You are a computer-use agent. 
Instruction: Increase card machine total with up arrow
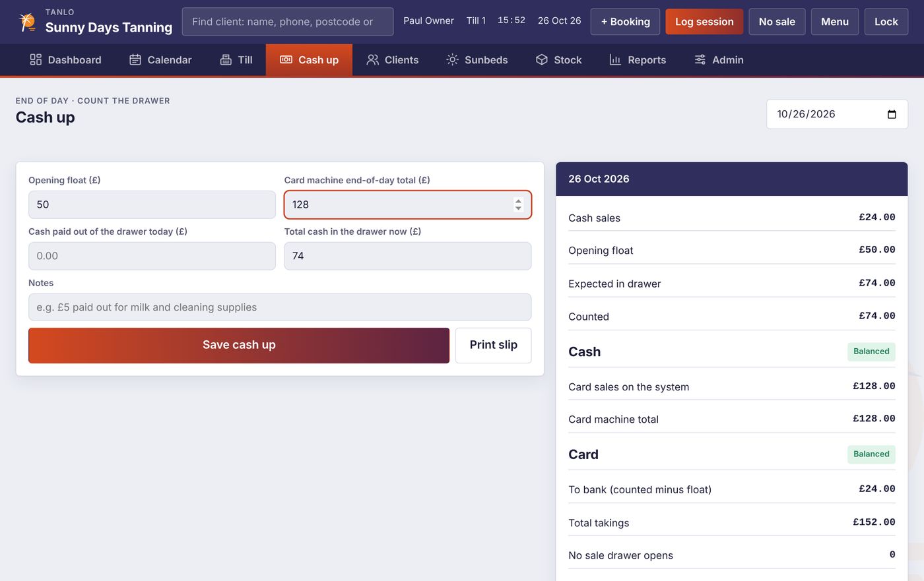tap(518, 201)
